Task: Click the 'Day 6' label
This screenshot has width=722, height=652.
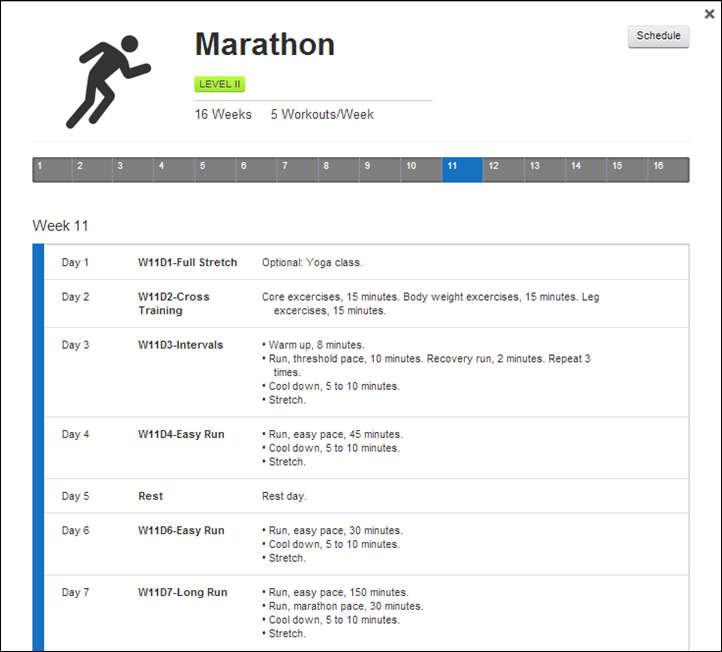Action: tap(76, 530)
